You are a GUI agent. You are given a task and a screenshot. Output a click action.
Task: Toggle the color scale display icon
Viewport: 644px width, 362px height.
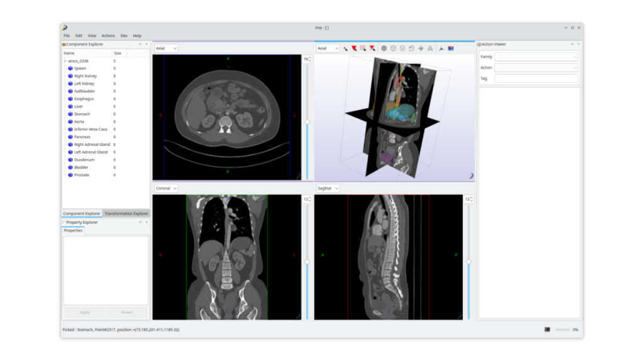451,48
